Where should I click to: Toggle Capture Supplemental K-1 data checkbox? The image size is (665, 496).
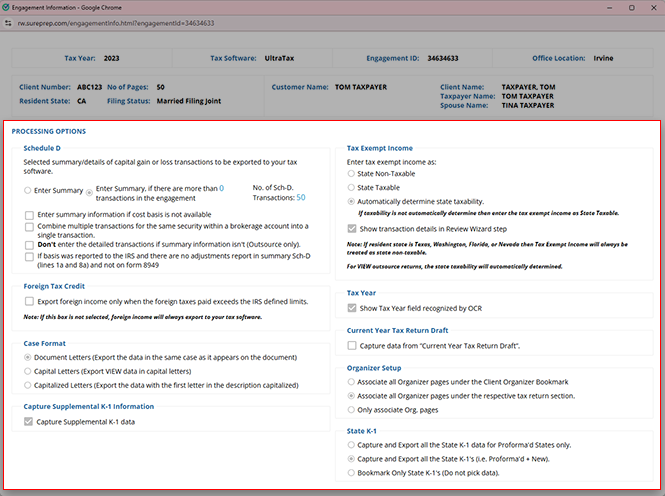click(28, 422)
